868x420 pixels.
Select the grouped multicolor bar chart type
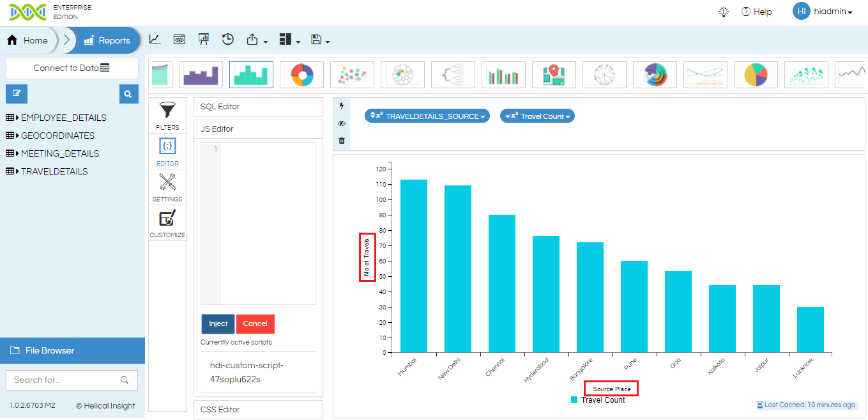click(x=503, y=75)
